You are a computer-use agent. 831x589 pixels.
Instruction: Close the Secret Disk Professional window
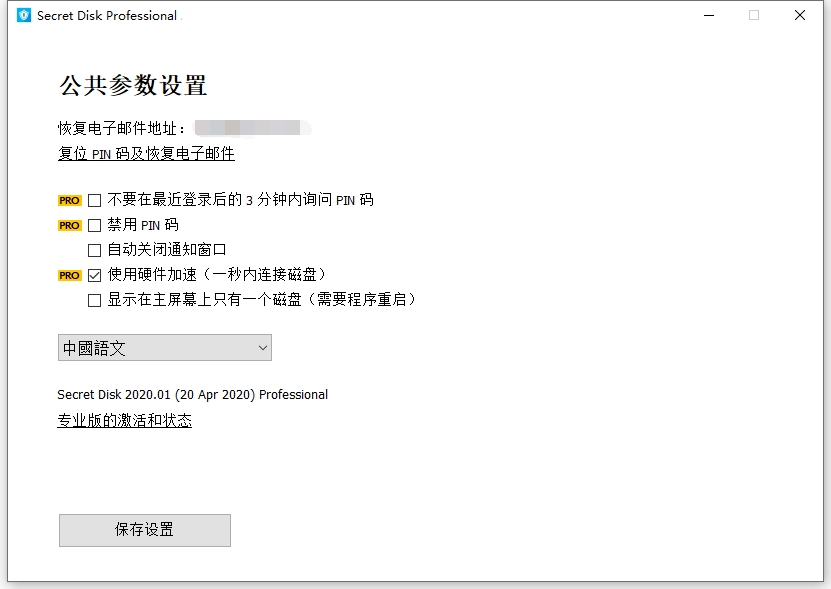(x=800, y=15)
